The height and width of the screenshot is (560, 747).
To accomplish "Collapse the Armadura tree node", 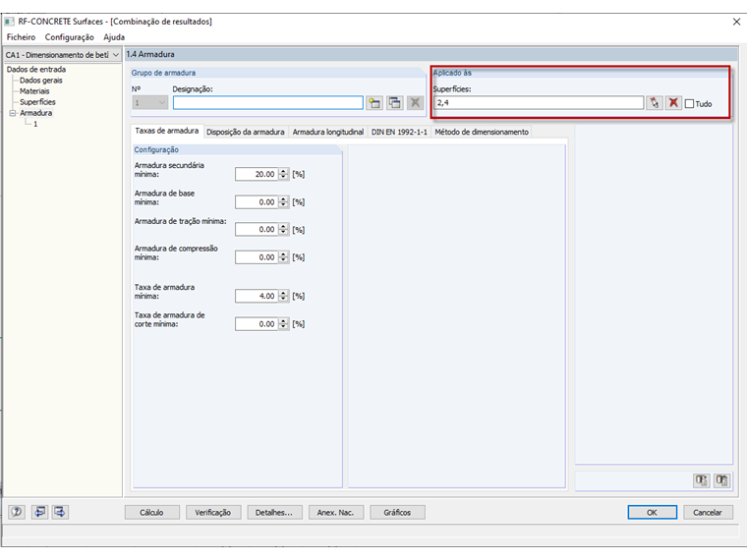I will 13,113.
